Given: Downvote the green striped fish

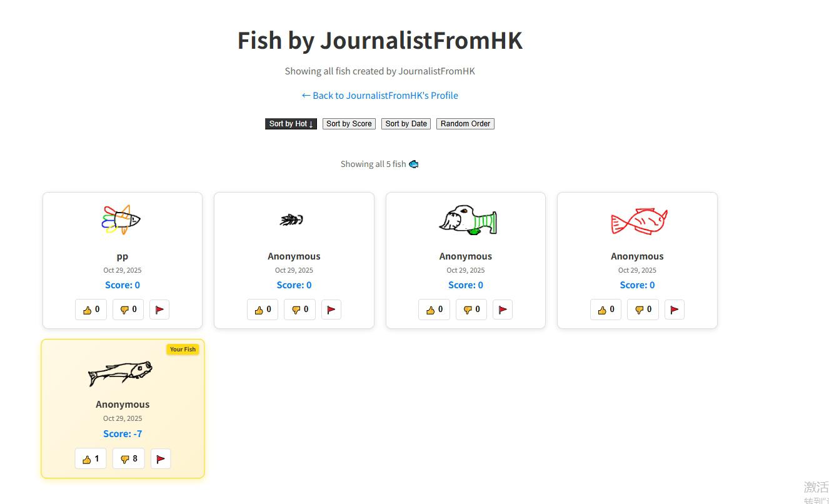Looking at the screenshot, I should coord(471,310).
